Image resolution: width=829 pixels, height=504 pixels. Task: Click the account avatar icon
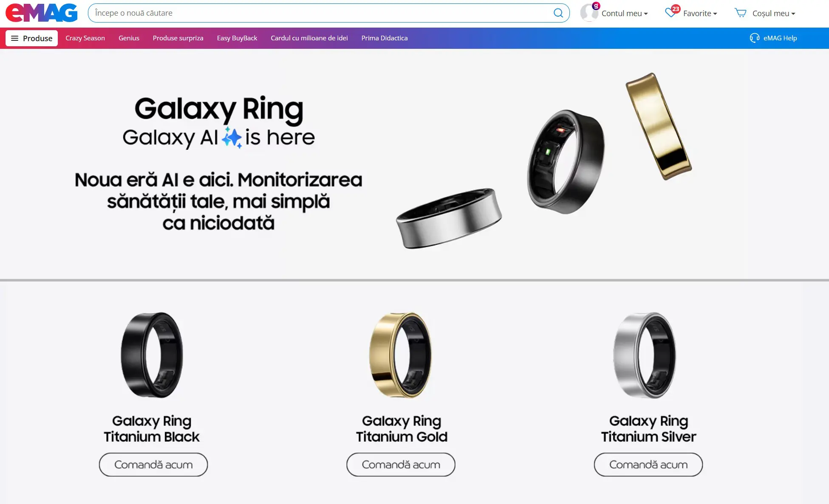[589, 13]
